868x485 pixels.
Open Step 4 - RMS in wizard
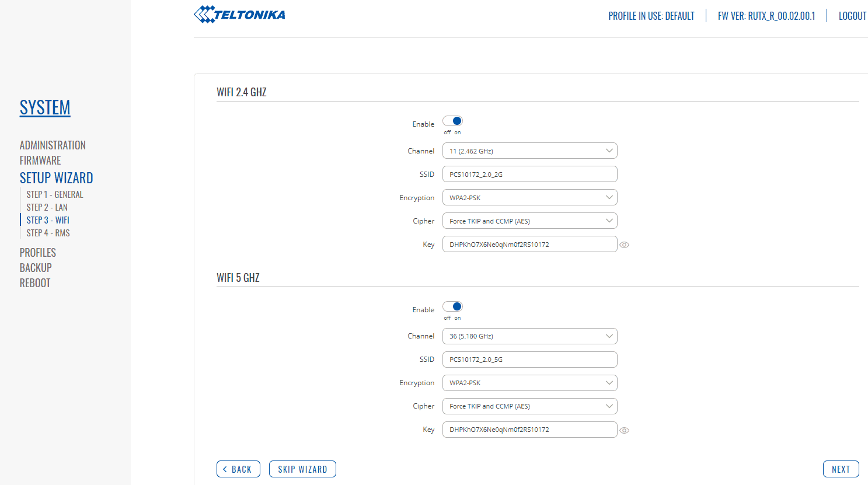[x=48, y=233]
